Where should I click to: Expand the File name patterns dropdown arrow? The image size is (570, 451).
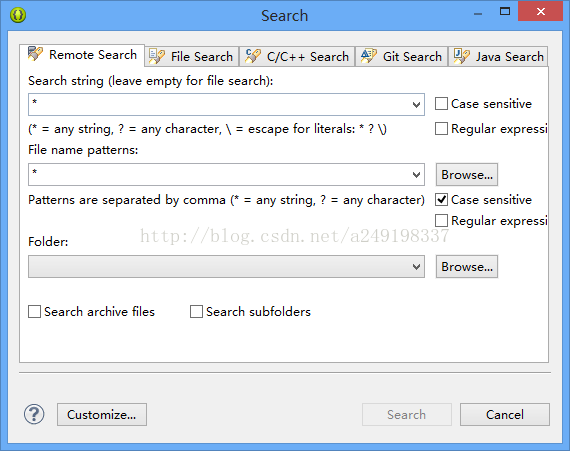416,175
